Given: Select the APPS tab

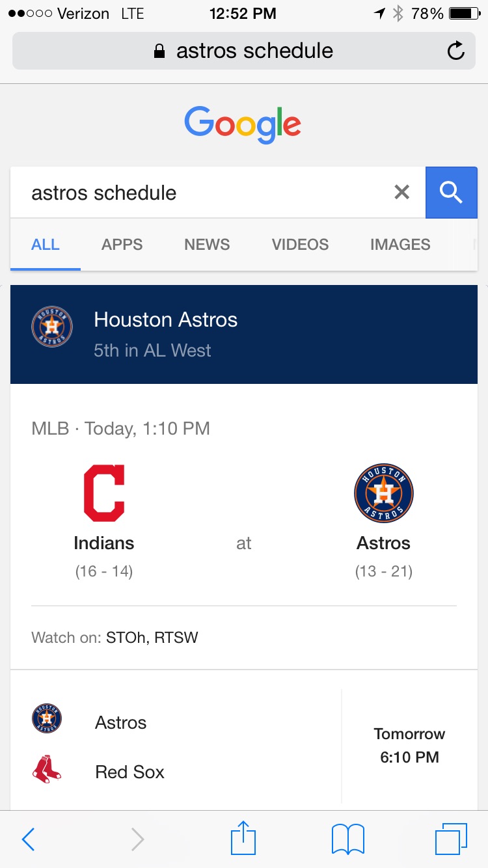Looking at the screenshot, I should [122, 245].
